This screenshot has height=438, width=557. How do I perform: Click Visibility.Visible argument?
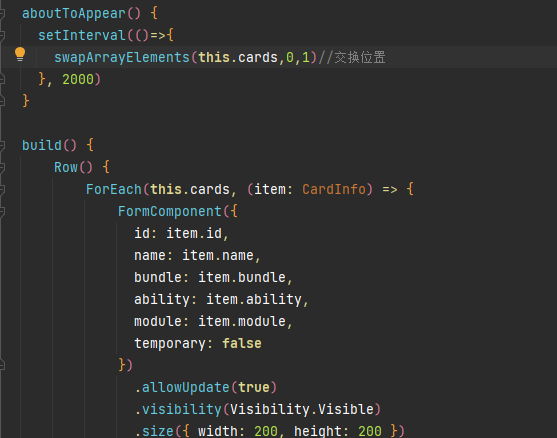[x=302, y=410]
